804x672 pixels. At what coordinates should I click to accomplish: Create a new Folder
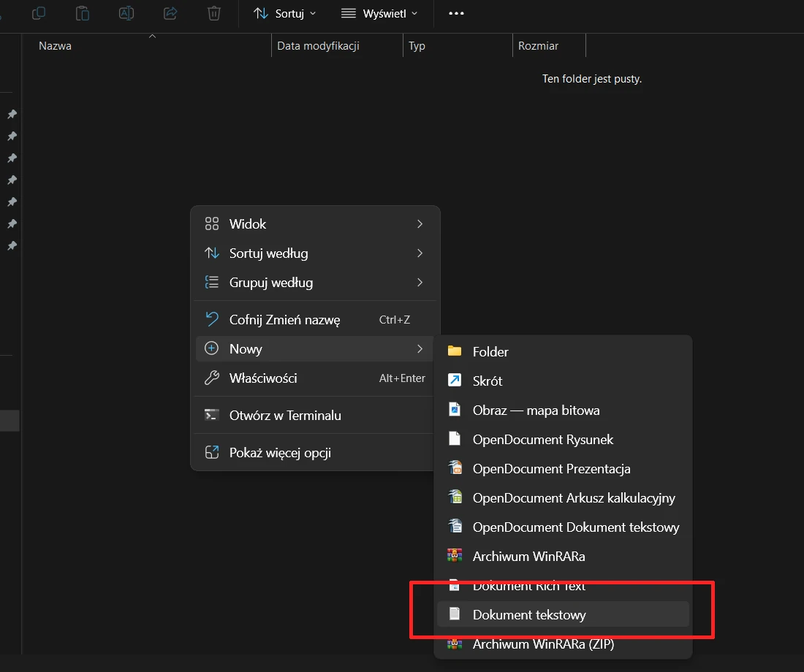tap(563, 351)
